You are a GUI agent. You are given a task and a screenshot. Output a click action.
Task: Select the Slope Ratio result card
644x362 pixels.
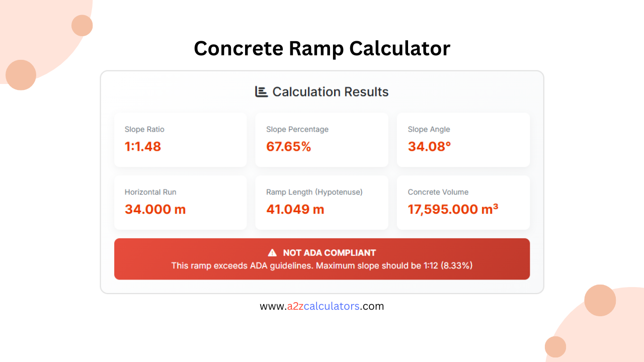coord(180,139)
